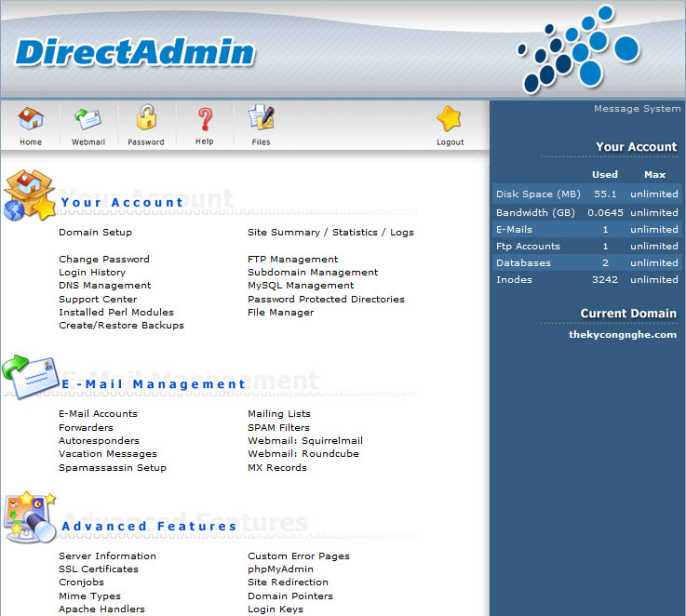686x616 pixels.
Task: Open FTP Management
Action: 292,259
